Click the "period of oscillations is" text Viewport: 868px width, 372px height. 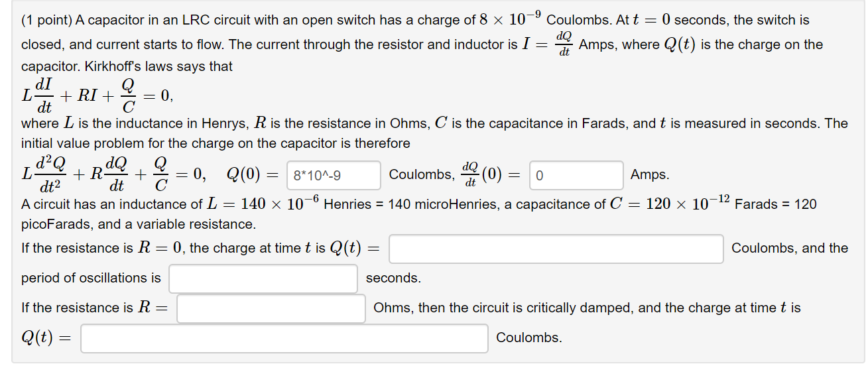(91, 279)
